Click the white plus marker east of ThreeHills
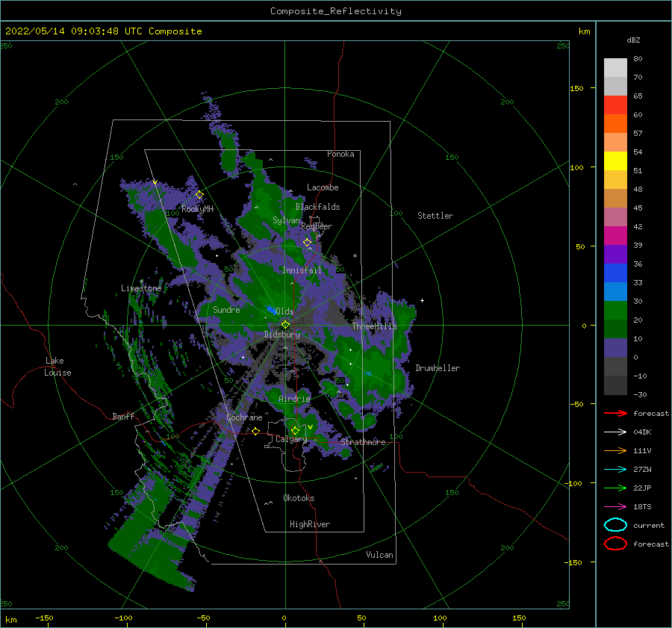Image resolution: width=672 pixels, height=628 pixels. coord(422,300)
